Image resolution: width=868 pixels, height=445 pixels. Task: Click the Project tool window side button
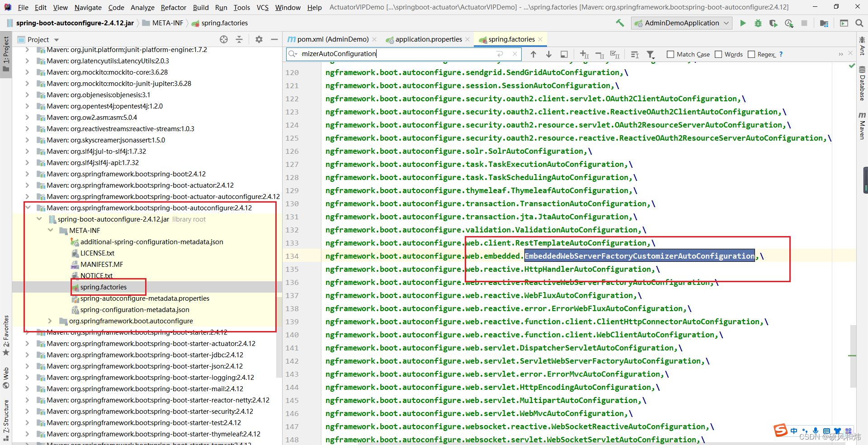click(6, 55)
